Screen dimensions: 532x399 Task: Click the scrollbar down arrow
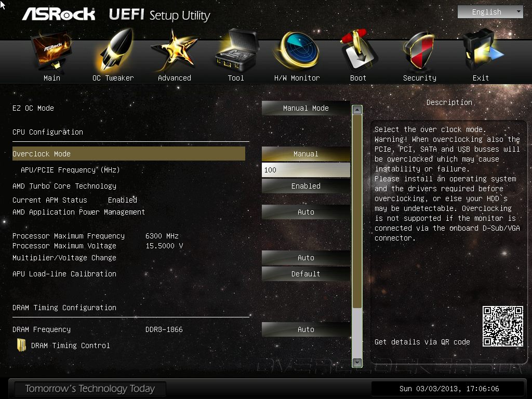click(x=357, y=362)
